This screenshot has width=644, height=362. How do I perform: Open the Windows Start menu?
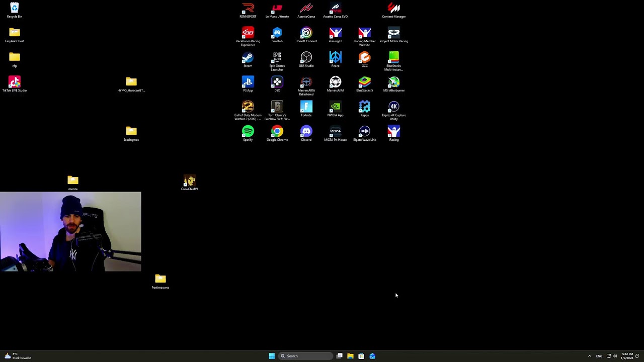pyautogui.click(x=272, y=356)
